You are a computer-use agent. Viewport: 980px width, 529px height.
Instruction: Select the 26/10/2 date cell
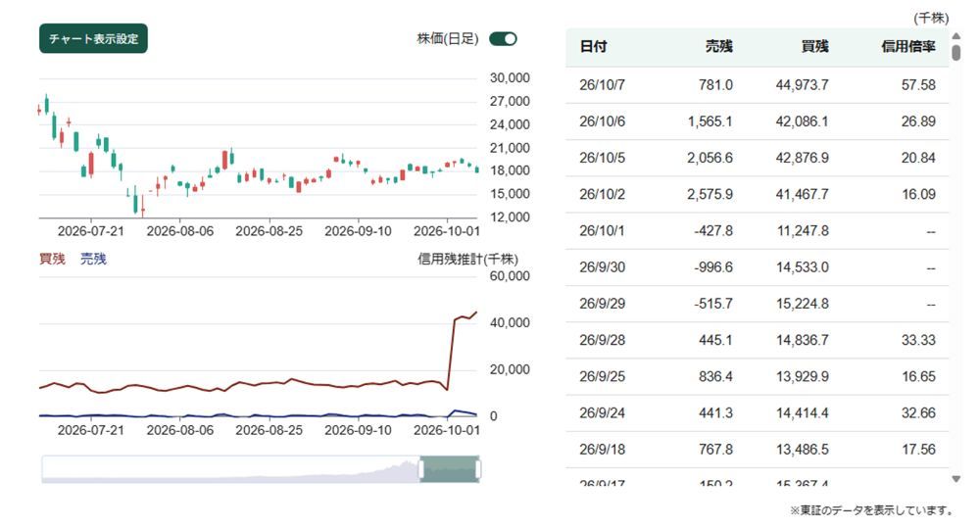click(x=602, y=194)
